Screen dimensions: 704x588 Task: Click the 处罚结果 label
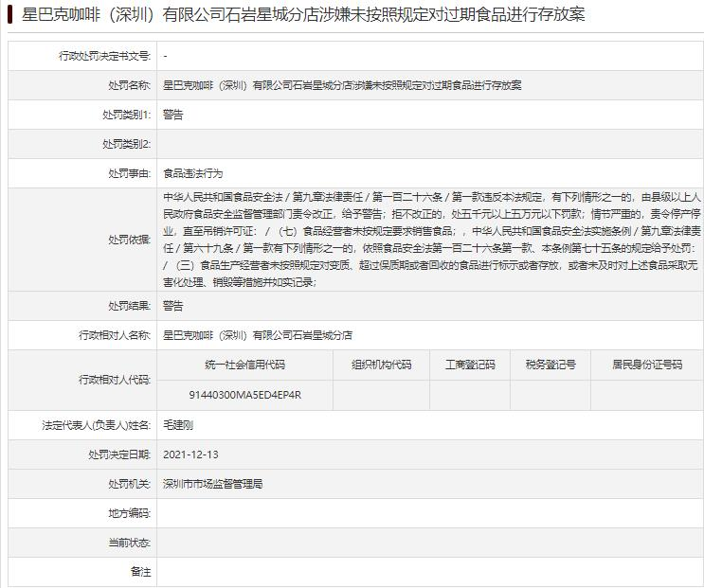(x=129, y=306)
